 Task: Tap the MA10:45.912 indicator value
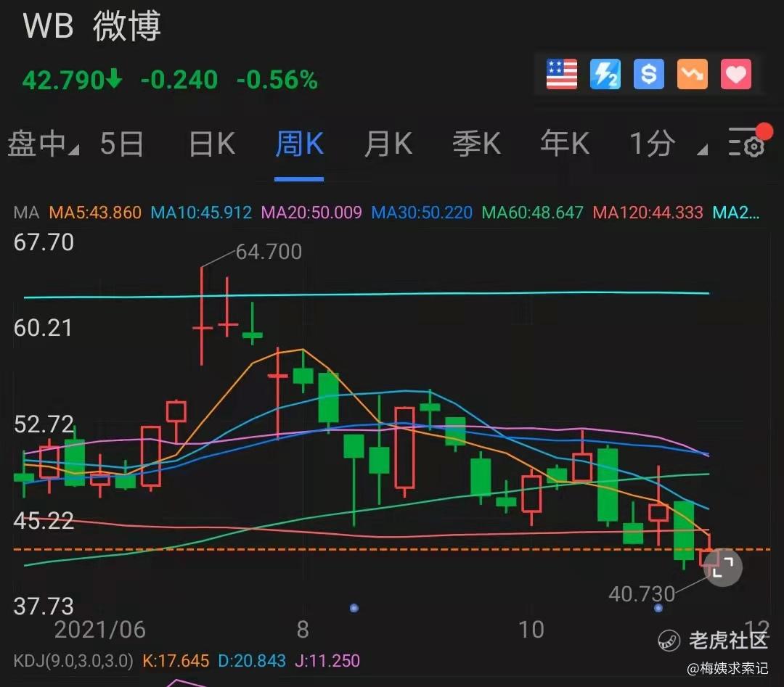[x=201, y=213]
